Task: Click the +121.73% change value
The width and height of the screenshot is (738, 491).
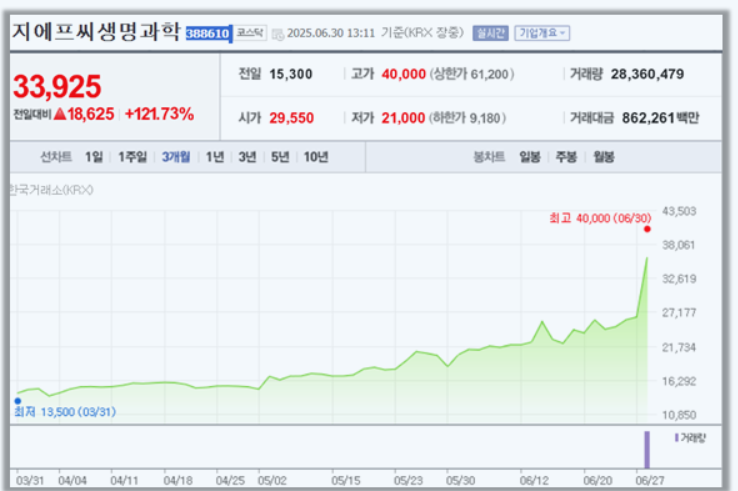Action: click(x=160, y=114)
